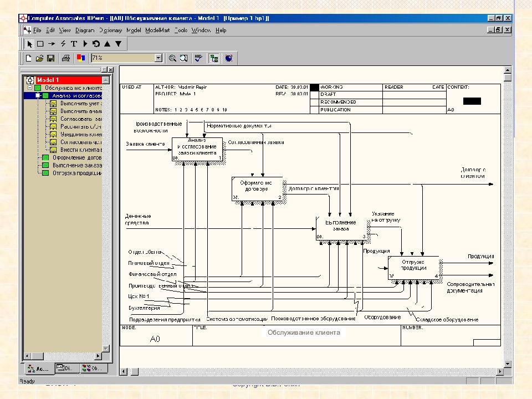Open the Dictionary menu
The height and width of the screenshot is (399, 532).
coord(111,30)
